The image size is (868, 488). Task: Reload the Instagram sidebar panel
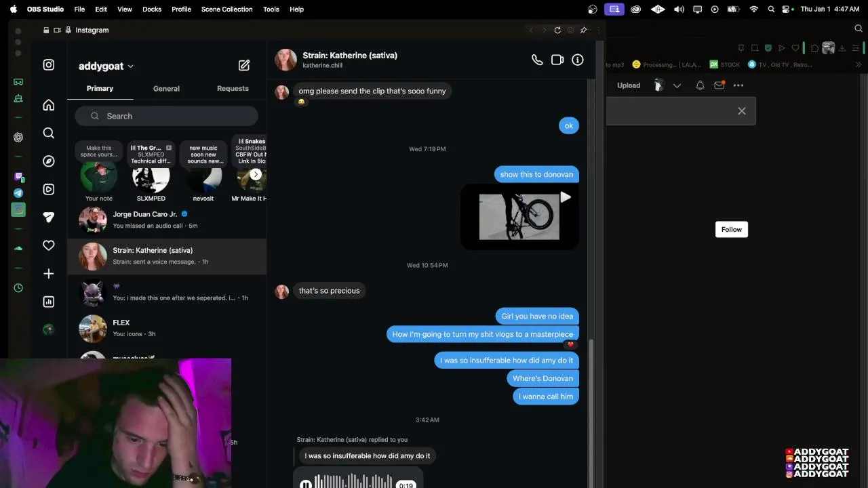pos(557,30)
